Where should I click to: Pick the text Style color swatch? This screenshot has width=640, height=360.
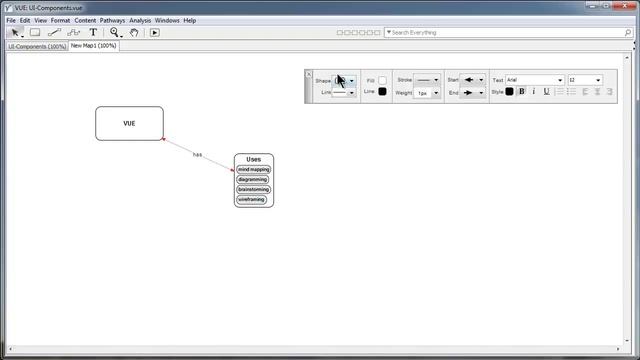509,91
